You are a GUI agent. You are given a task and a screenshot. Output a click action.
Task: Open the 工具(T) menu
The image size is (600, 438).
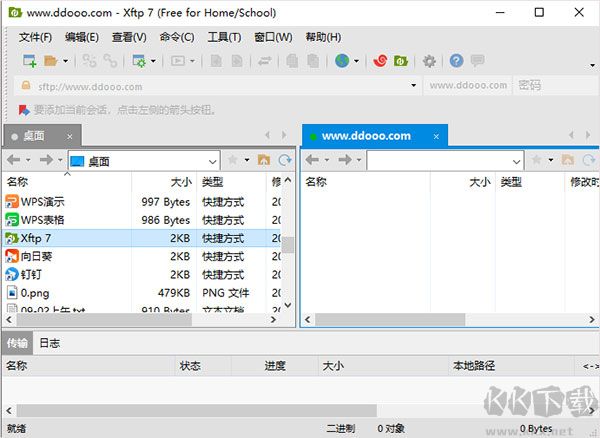click(224, 37)
